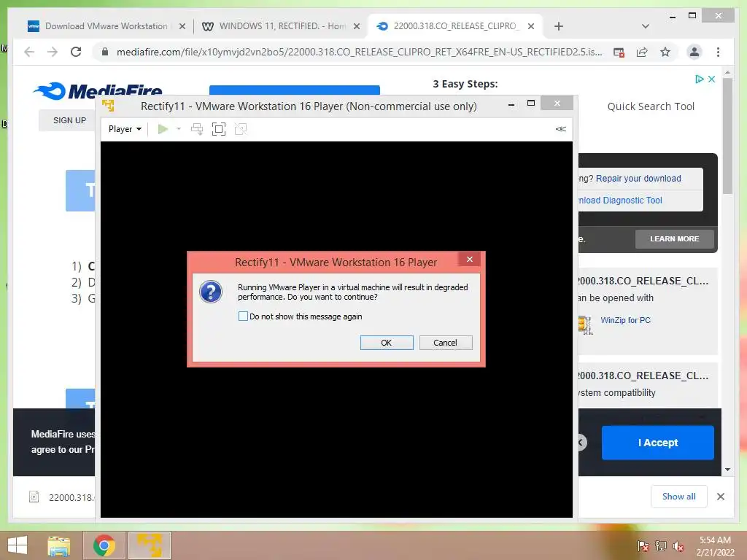
Task: Close the WINDOWS 11, RECTIFIED tab
Action: (x=356, y=26)
